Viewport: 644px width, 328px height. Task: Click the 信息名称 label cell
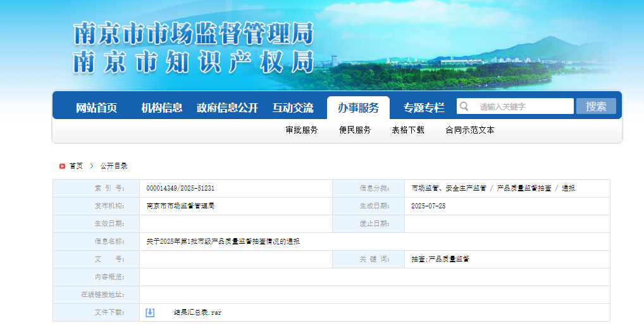tap(96, 241)
